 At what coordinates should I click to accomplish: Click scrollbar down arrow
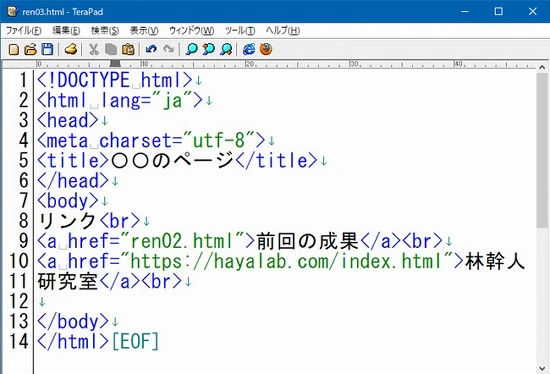[542, 368]
